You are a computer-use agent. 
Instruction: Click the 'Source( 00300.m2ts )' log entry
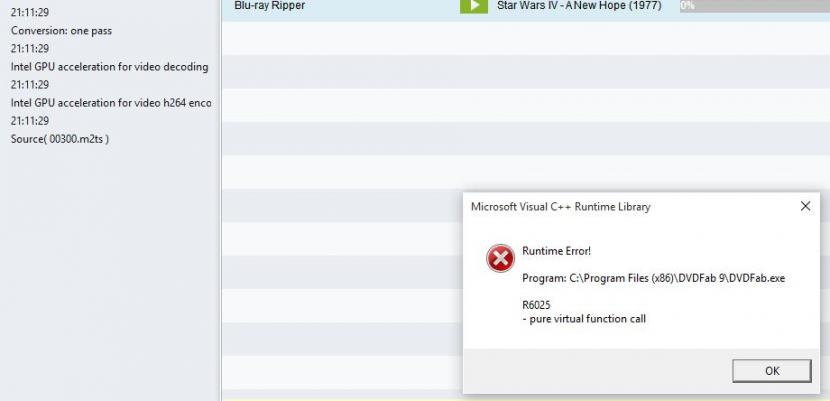pos(60,139)
